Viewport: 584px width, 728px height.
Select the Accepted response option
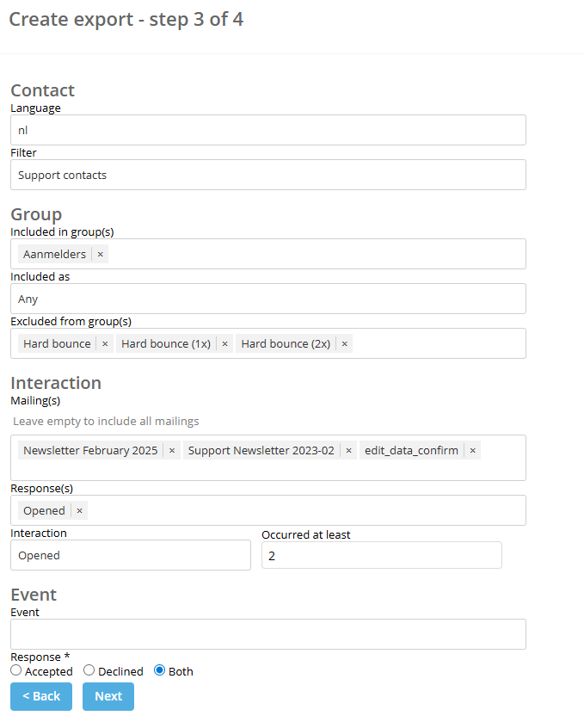(15, 670)
